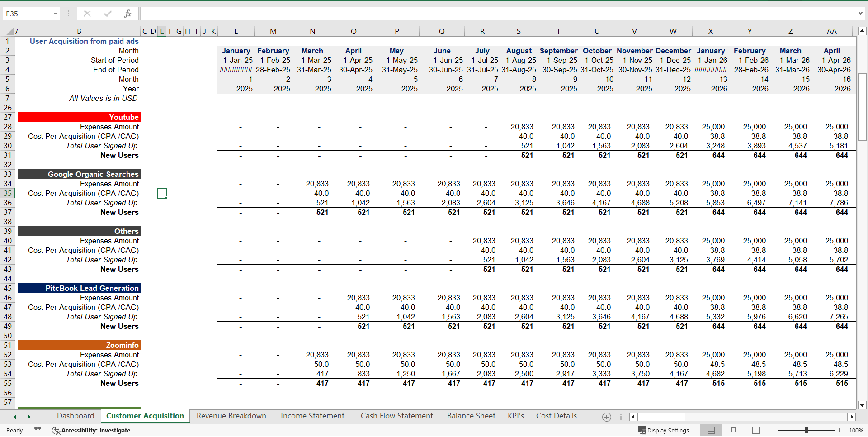868x437 pixels.
Task: Open Display Settings in status bar
Action: 663,430
